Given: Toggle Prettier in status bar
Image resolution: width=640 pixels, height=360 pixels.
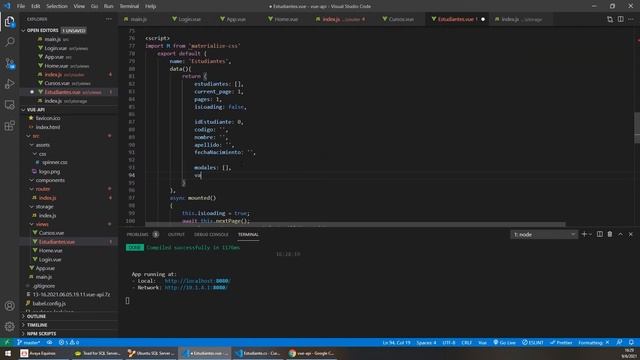Looking at the screenshot, I should coord(561,342).
